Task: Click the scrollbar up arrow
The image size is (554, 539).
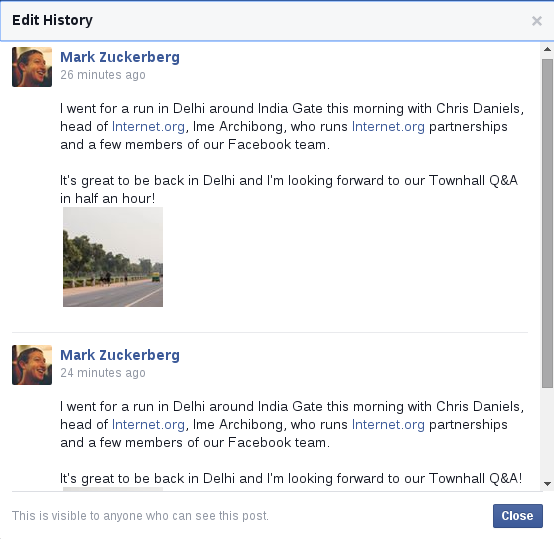Action: point(547,49)
